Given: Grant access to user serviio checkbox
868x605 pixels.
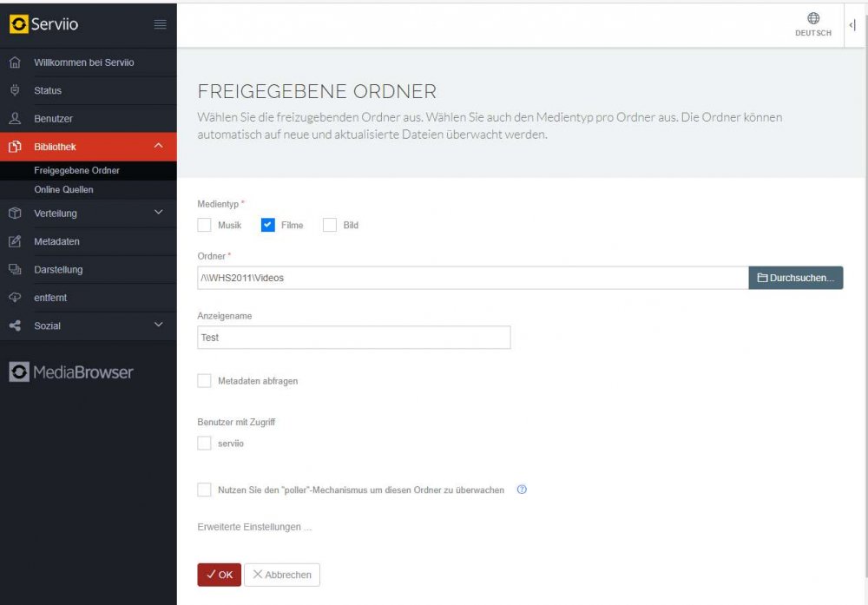Looking at the screenshot, I should [x=204, y=443].
